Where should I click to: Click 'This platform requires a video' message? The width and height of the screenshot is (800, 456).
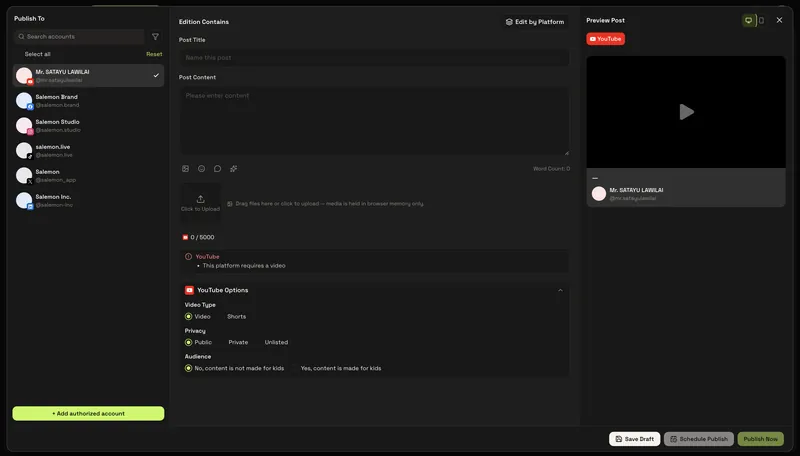click(x=244, y=266)
